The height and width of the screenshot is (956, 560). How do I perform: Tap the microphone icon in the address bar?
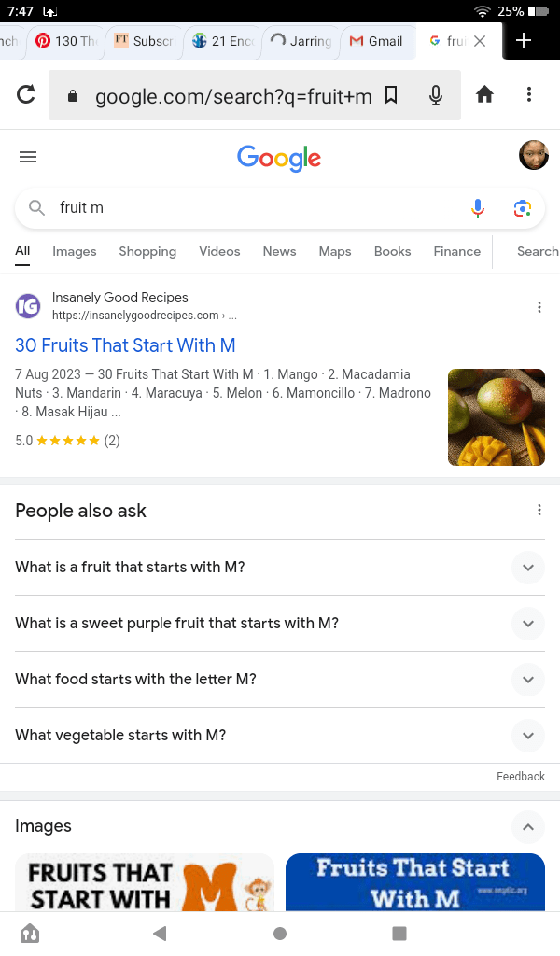[x=436, y=94]
